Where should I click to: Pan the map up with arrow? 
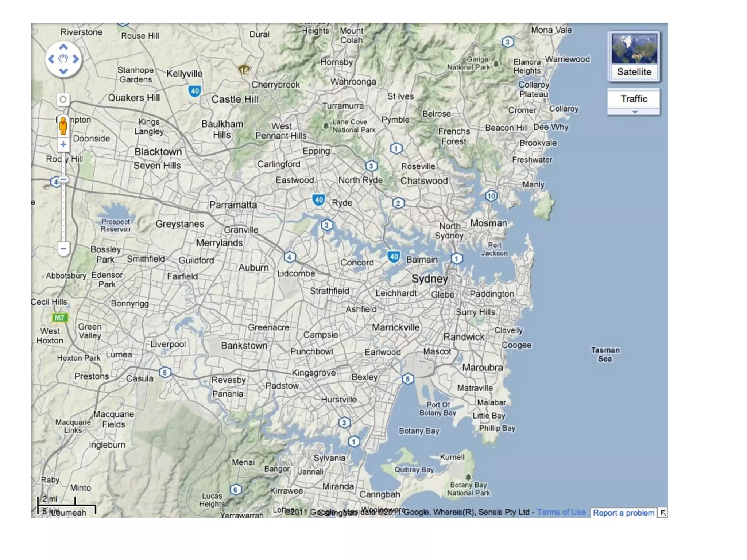tap(63, 47)
